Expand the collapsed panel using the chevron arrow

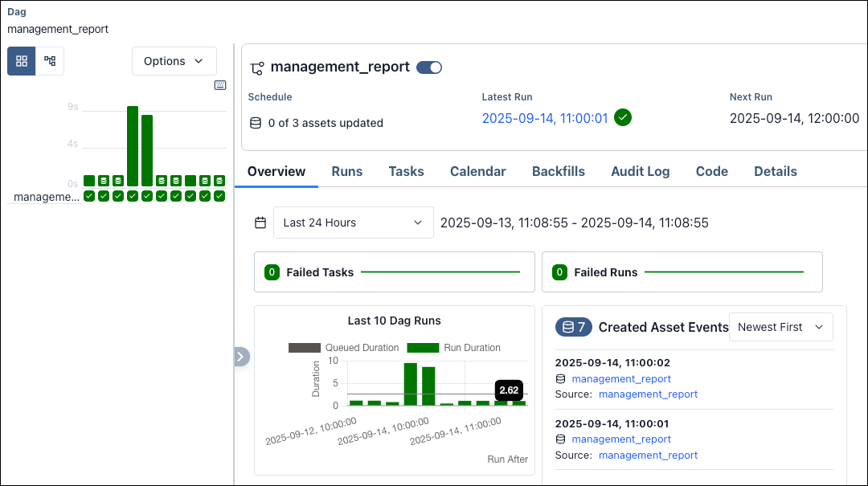(x=241, y=356)
